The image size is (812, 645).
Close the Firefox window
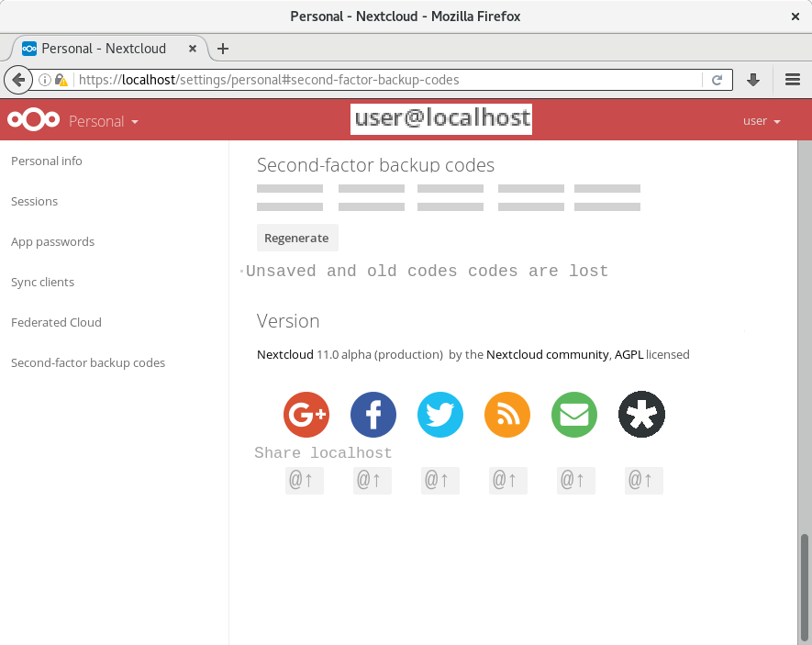795,17
